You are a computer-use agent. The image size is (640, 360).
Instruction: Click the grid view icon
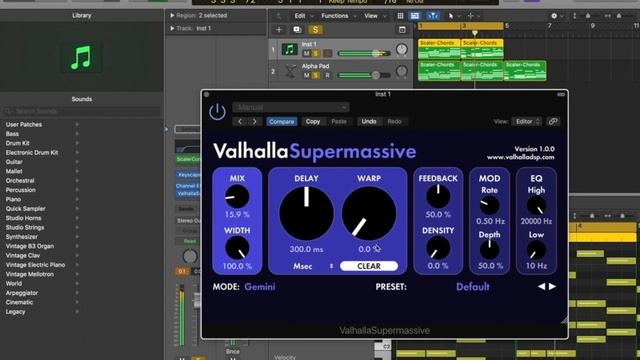[400, 16]
